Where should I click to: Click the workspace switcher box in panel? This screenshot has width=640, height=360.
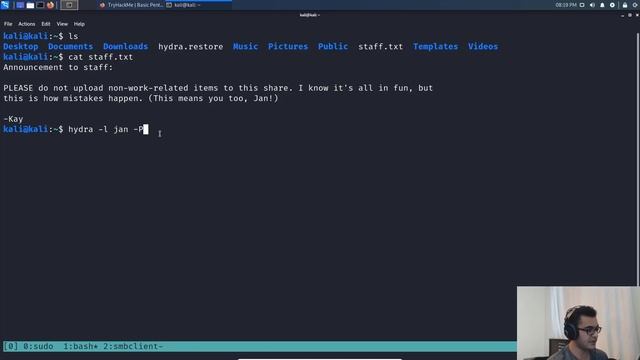69,5
